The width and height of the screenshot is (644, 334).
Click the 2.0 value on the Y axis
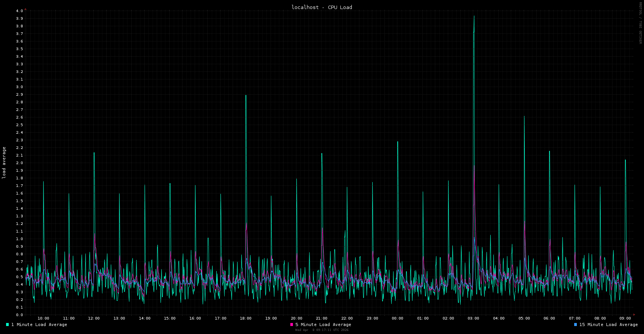point(19,163)
